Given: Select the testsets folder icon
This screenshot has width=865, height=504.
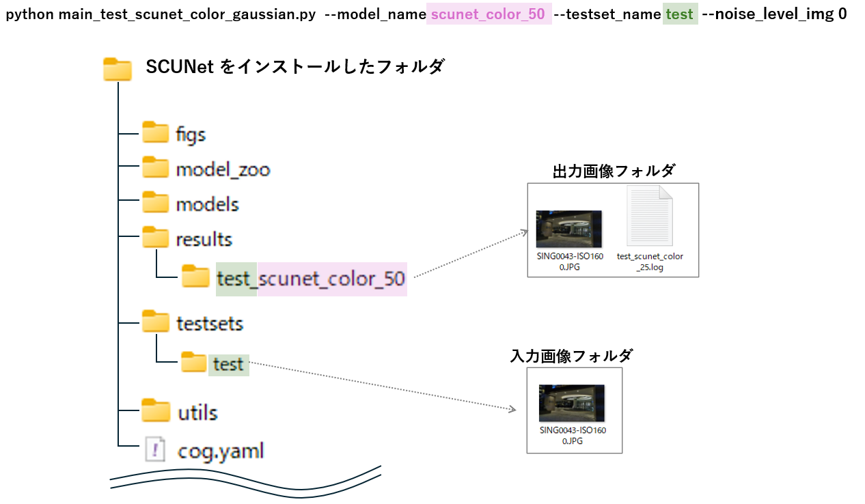Looking at the screenshot, I should tap(154, 322).
